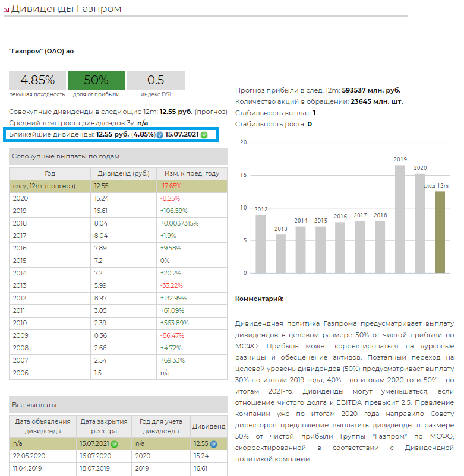
Task: Click the olive след 12m chart bar
Action: click(440, 232)
